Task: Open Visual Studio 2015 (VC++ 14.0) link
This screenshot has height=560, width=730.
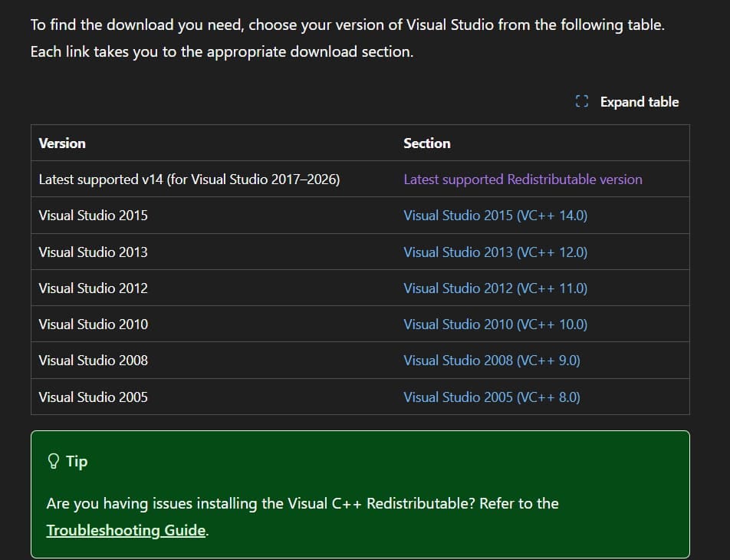Action: tap(495, 216)
